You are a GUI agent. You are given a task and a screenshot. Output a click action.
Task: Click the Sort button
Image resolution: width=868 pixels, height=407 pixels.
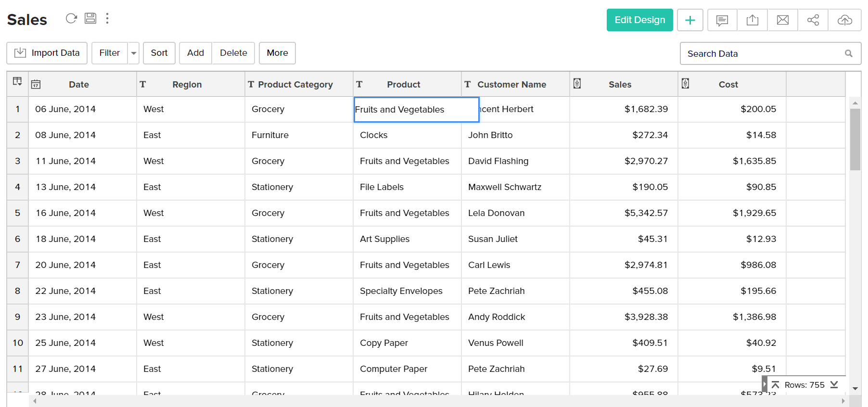click(x=159, y=53)
